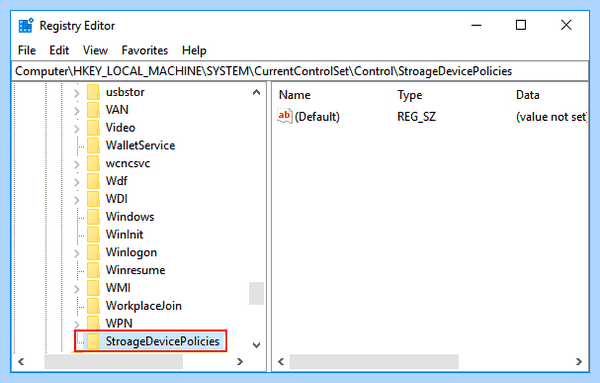Expand the Winlogon key

tap(77, 253)
